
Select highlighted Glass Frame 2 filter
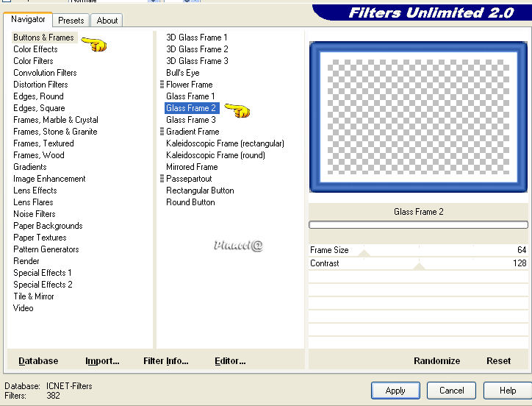(192, 108)
